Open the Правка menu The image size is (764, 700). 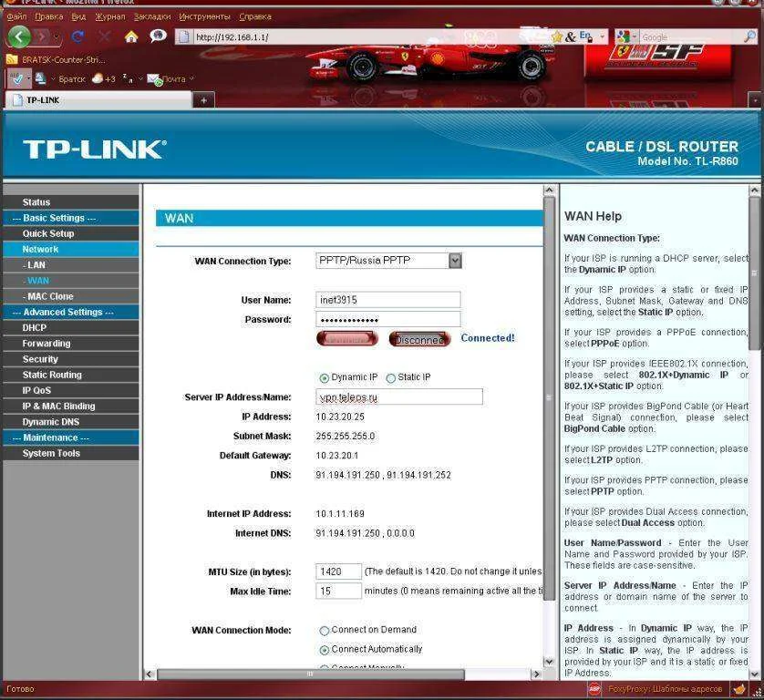click(x=48, y=16)
